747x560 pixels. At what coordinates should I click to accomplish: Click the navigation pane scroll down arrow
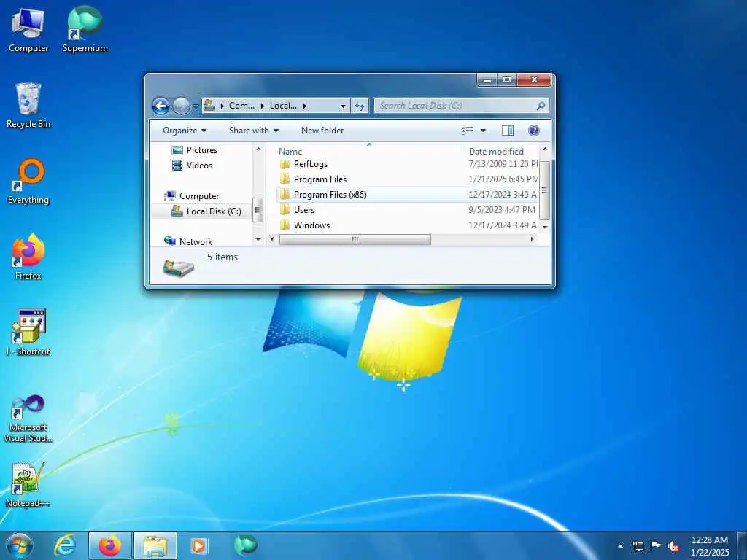point(258,239)
